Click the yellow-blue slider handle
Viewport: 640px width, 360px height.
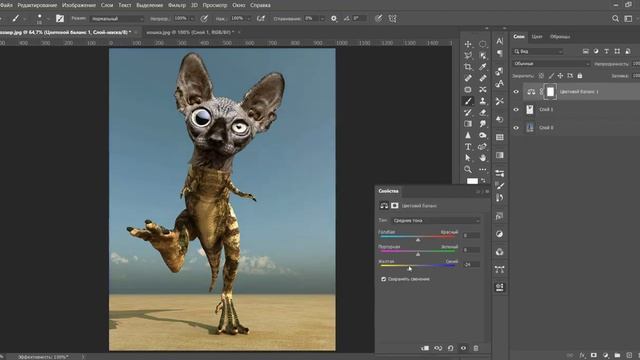point(409,268)
